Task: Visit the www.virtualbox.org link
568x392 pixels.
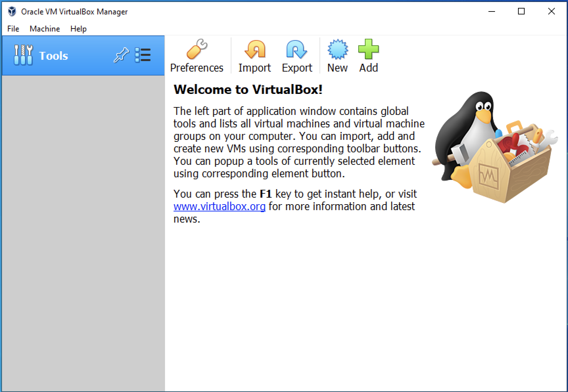Action: coord(219,206)
